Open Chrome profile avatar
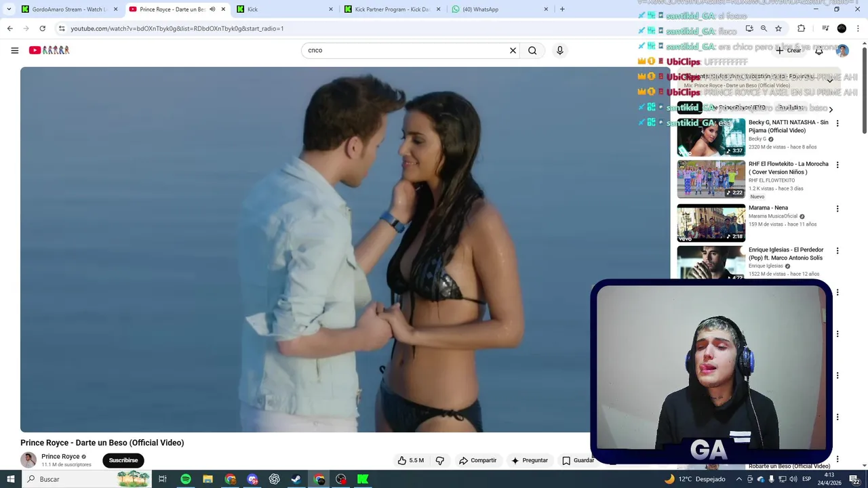 coord(842,28)
